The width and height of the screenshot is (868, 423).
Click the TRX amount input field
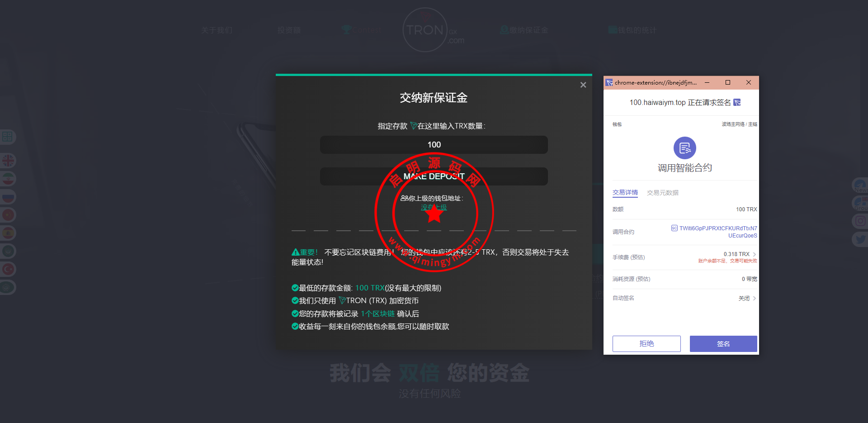(x=434, y=145)
